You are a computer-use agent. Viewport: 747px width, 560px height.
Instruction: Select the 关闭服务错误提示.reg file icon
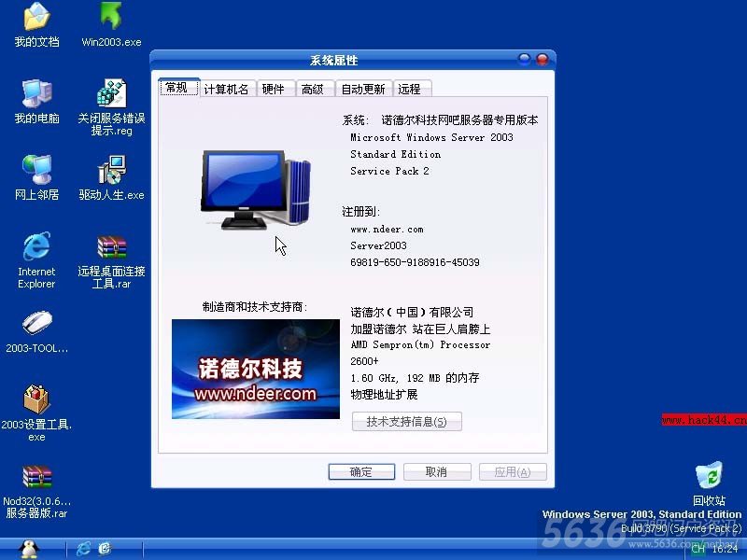coord(111,107)
